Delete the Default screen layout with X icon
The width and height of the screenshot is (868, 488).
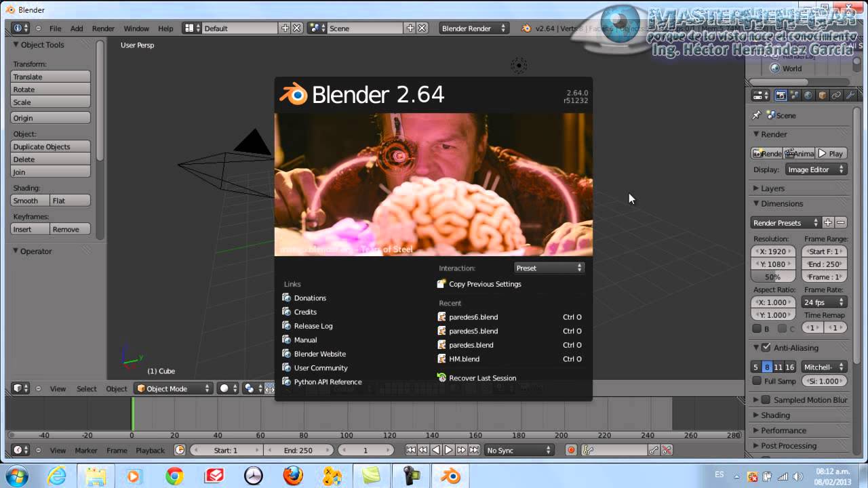coord(297,28)
